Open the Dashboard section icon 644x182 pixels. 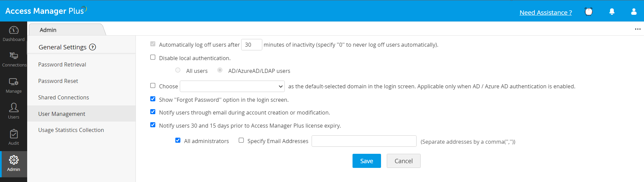point(14,30)
